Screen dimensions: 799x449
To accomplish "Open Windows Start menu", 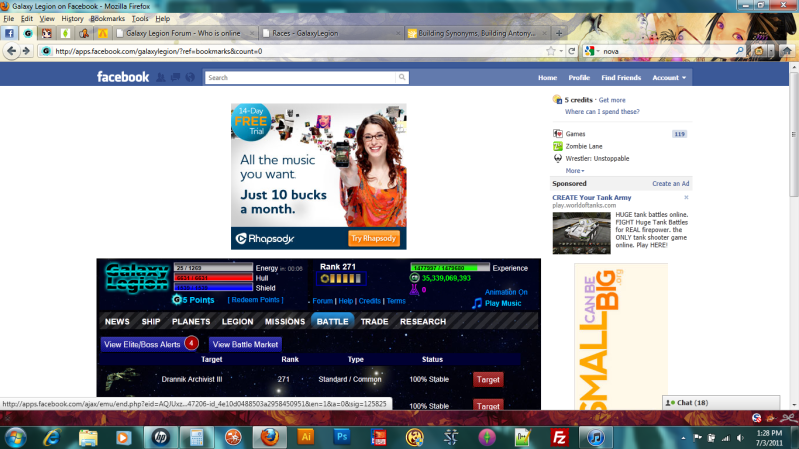I will (15, 438).
